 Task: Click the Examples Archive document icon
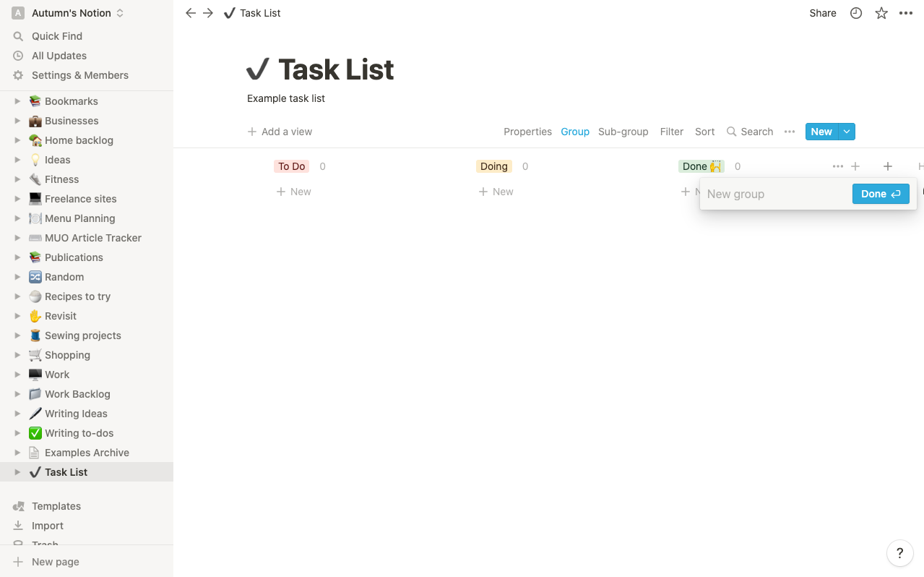[x=35, y=453]
